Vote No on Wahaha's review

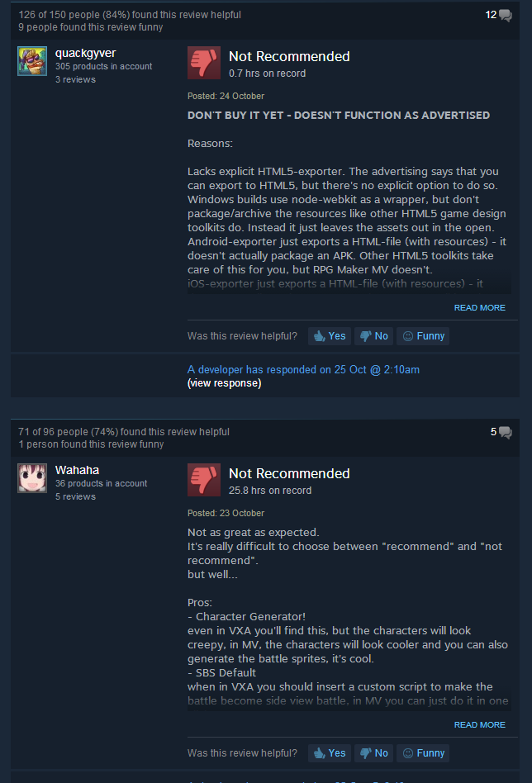pos(374,753)
